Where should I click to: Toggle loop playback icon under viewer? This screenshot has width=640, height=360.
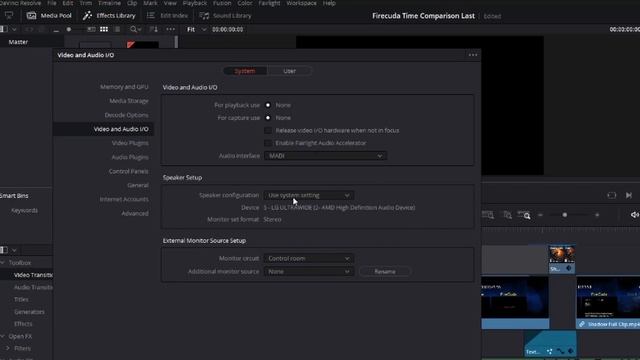click(611, 196)
